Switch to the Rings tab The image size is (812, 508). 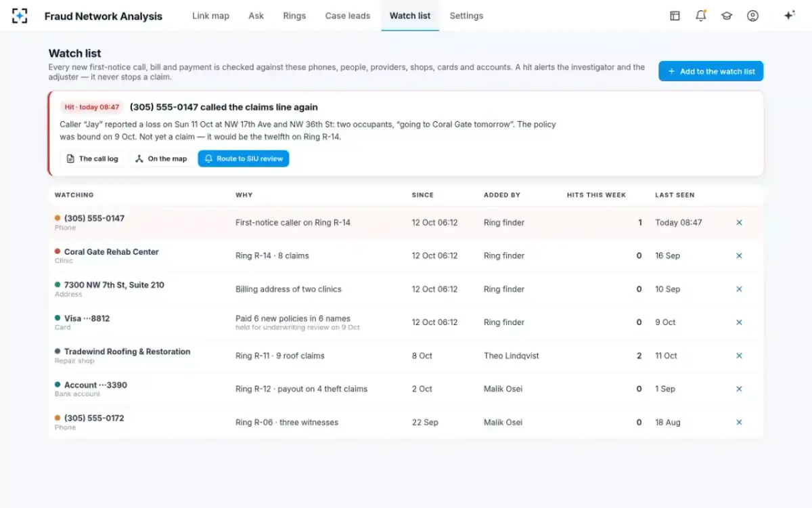[294, 16]
